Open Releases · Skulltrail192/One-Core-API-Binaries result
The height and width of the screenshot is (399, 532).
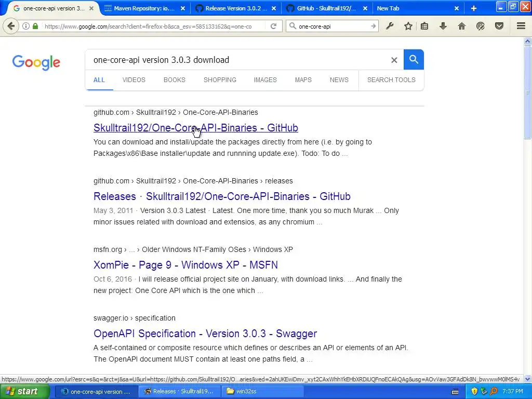[222, 196]
